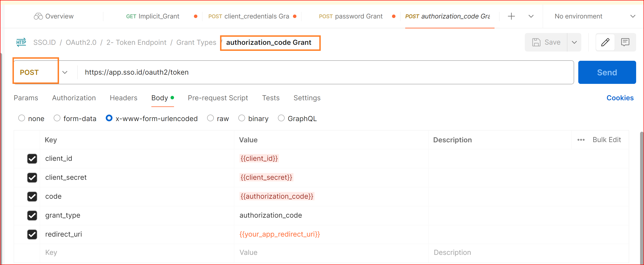Click the pencil edit icon
Image resolution: width=644 pixels, height=265 pixels.
pos(605,42)
